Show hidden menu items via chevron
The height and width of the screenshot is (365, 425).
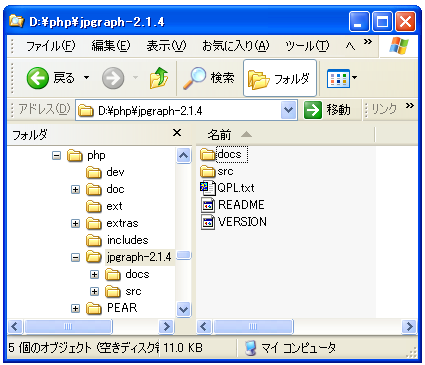(368, 42)
